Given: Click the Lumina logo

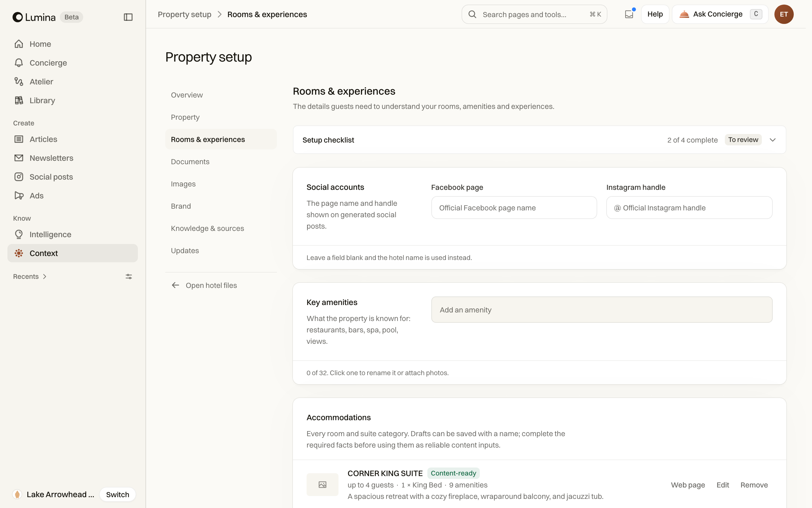Looking at the screenshot, I should click(34, 17).
